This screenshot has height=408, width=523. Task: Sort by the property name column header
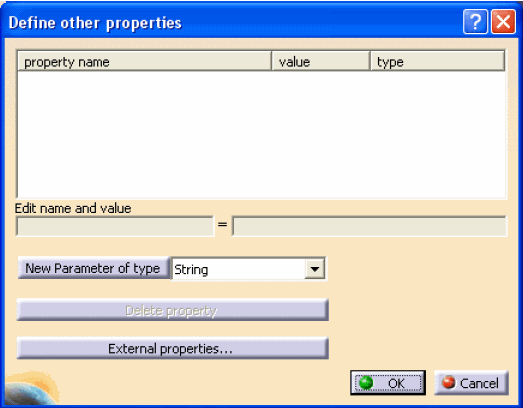click(x=144, y=61)
